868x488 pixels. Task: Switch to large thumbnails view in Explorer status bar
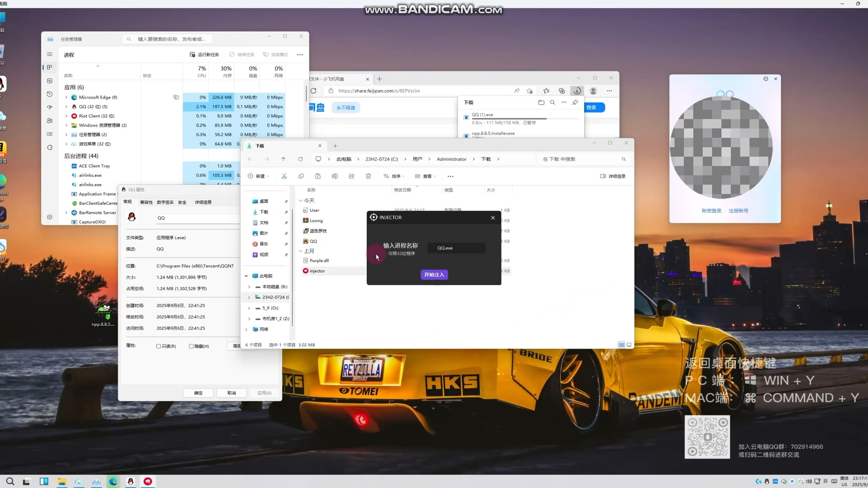(629, 345)
